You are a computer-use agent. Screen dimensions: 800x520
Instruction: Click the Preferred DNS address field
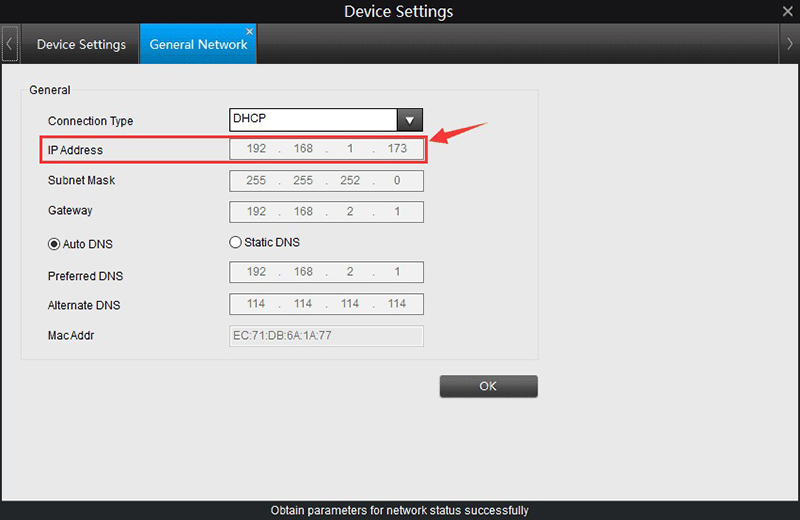326,272
